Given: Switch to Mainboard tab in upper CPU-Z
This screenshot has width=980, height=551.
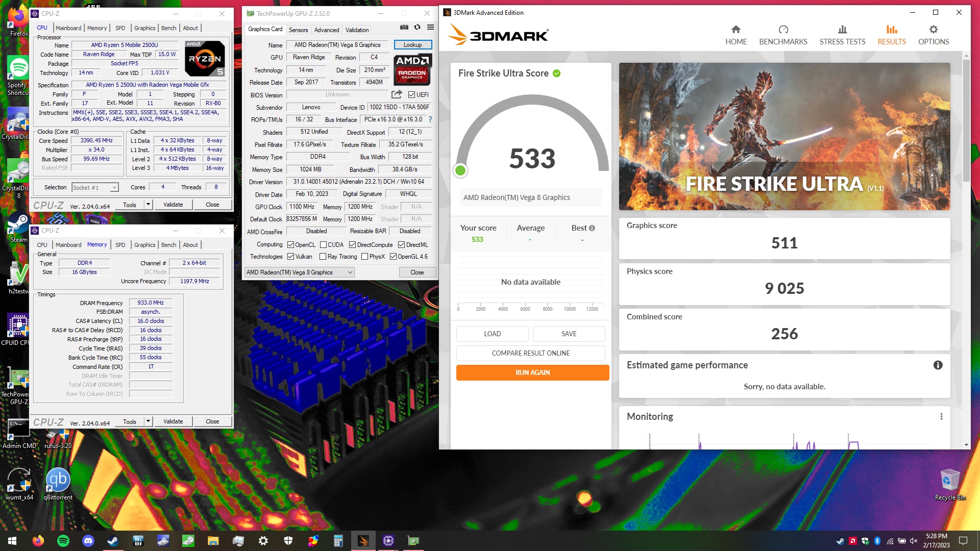Looking at the screenshot, I should click(x=68, y=28).
